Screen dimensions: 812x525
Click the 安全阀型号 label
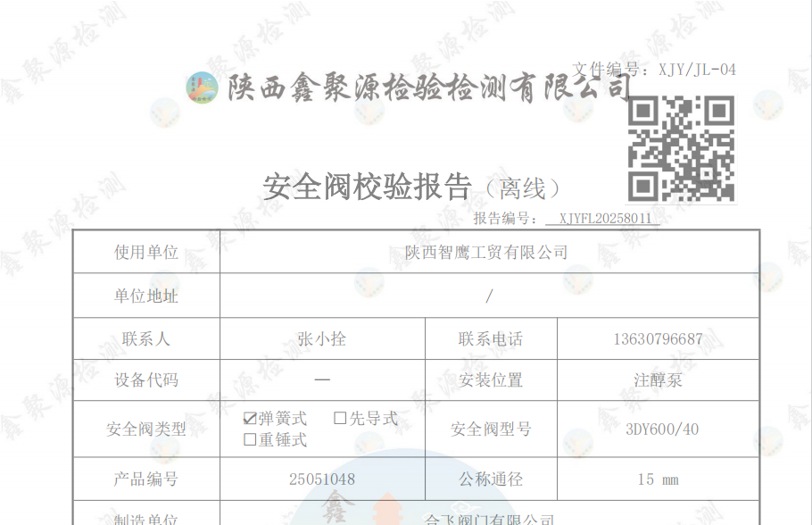[x=491, y=429]
